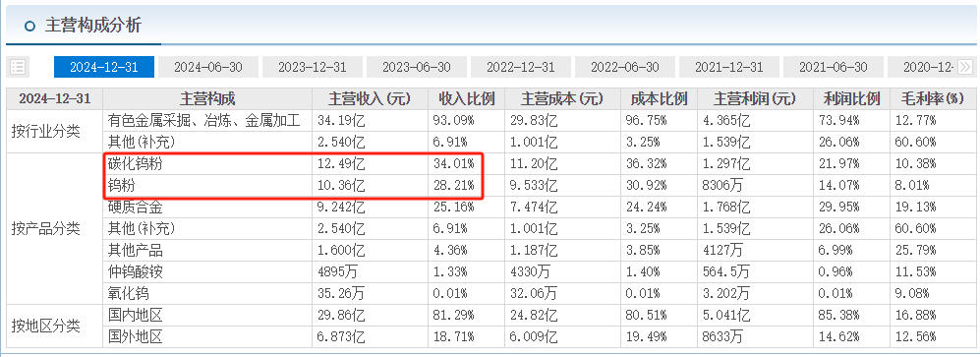The height and width of the screenshot is (357, 980).
Task: Click the 主营收入(元) column header
Action: point(370,98)
